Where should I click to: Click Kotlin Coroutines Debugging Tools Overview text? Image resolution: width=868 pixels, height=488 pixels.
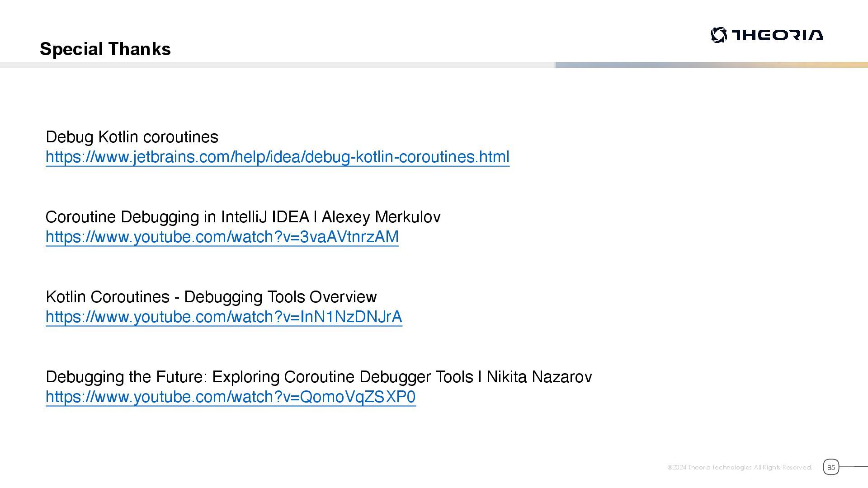[211, 297]
